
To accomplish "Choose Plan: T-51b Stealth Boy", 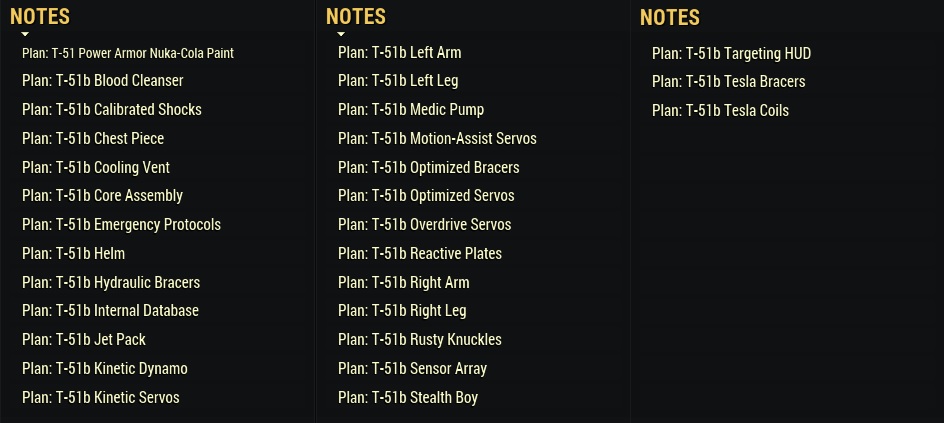I will [407, 398].
